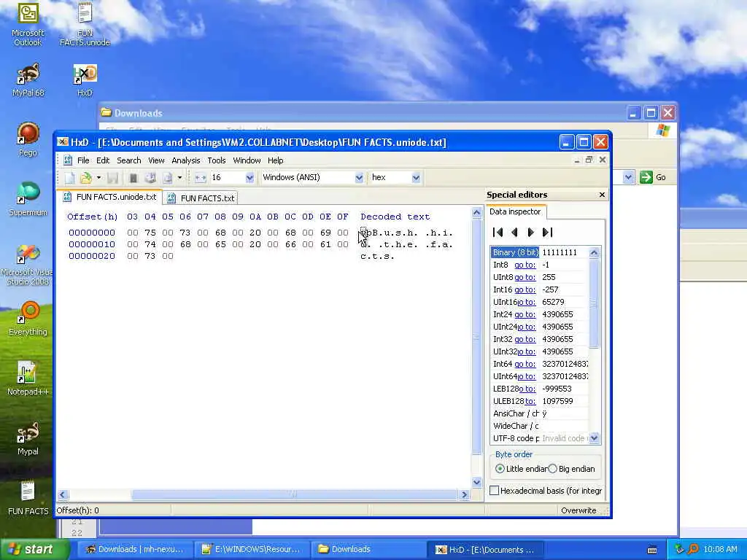This screenshot has width=747, height=560.
Task: Click the Open disk toolbar icon
Action: 150,178
